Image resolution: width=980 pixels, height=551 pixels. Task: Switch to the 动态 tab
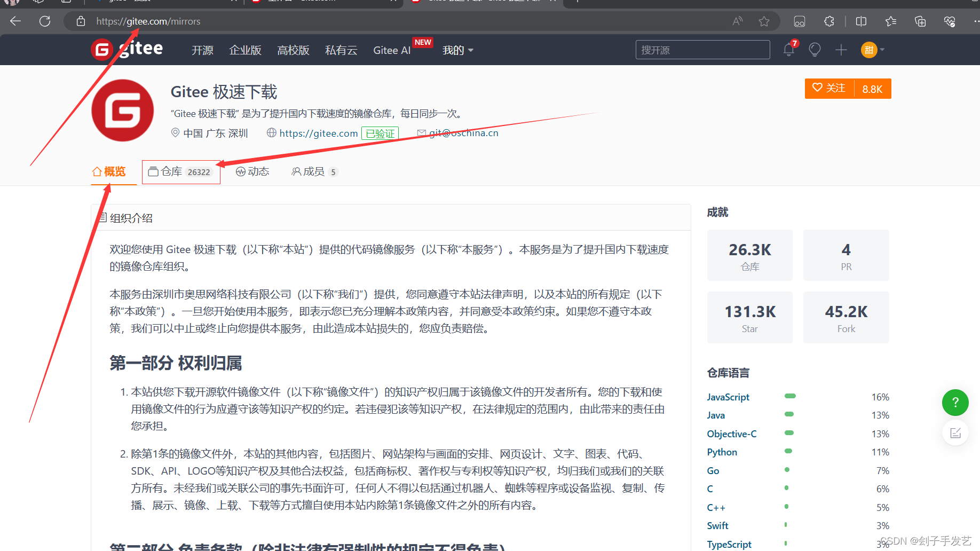252,171
